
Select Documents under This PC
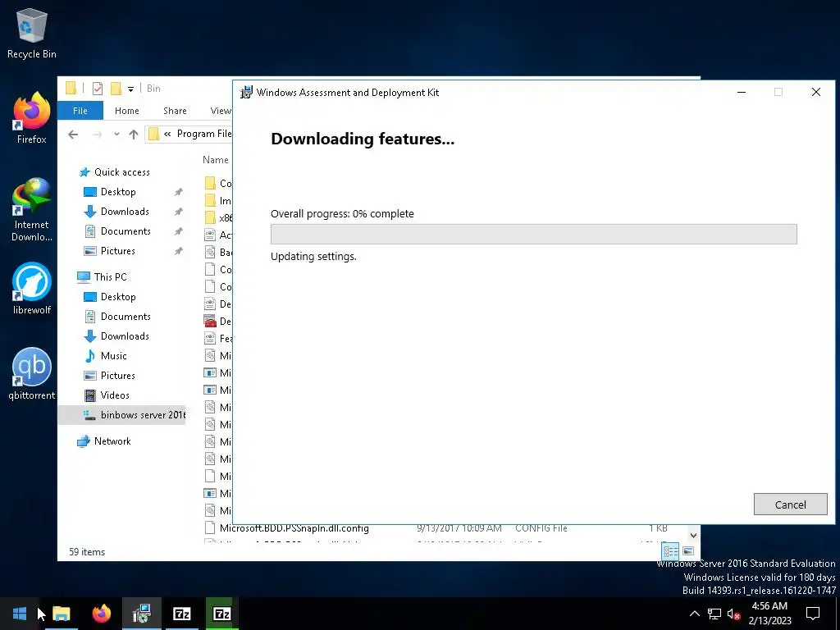tap(126, 317)
